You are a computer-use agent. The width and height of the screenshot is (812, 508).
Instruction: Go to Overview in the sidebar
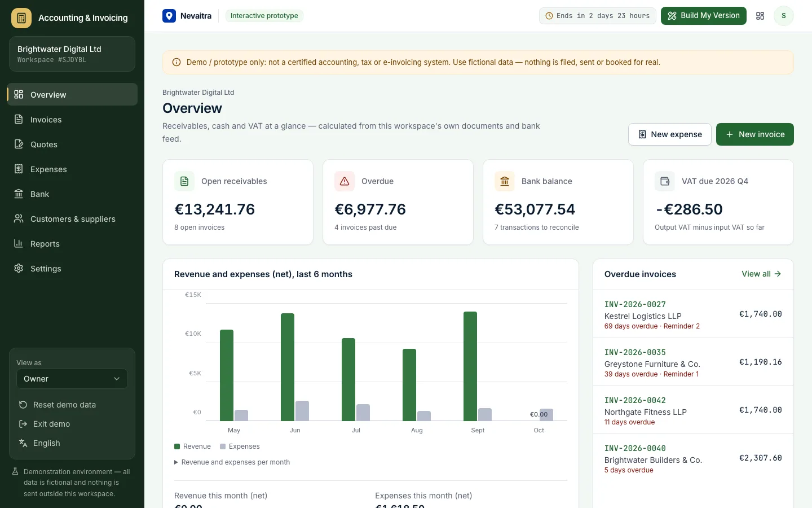point(72,94)
